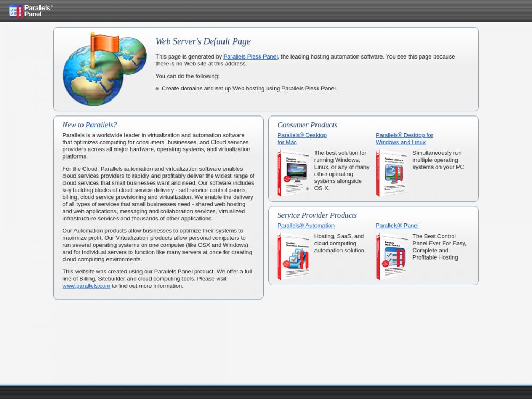Screen dimensions: 532x399
Task: Click the Parallels Automation product box image
Action: click(293, 256)
